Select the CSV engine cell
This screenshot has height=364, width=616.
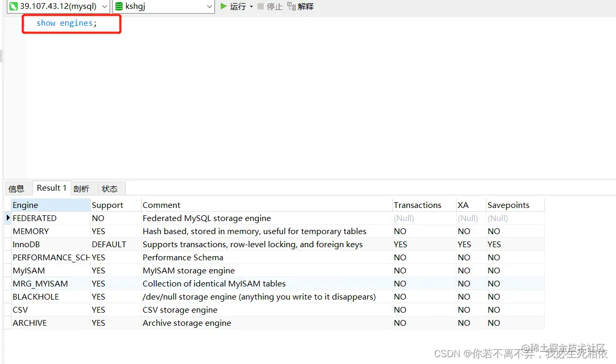(x=51, y=310)
